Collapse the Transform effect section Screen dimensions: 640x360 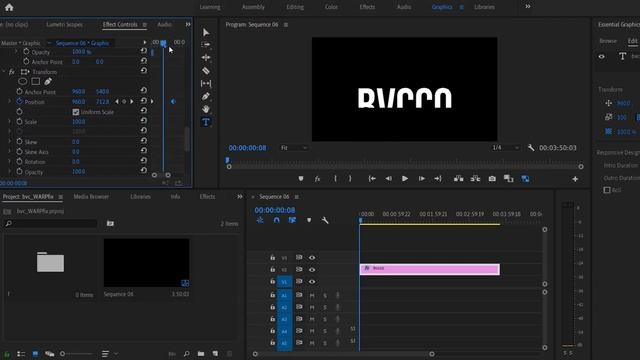click(x=4, y=72)
